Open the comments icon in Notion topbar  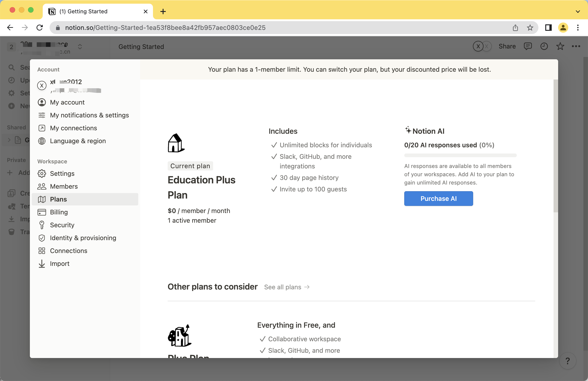527,46
